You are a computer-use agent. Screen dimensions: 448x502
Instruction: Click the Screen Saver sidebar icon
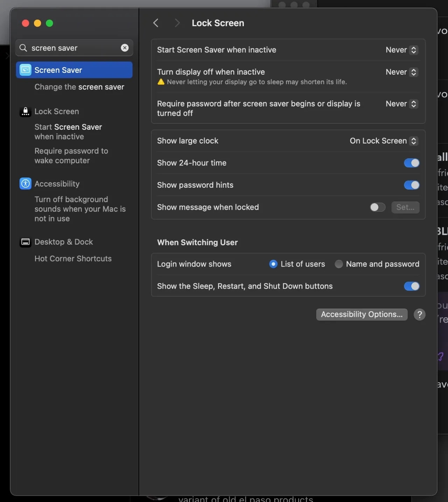click(25, 70)
